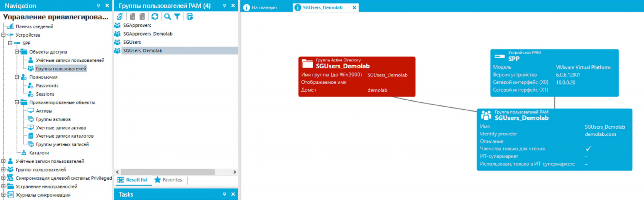
Task: Click the funnel filter icon
Action: [177, 16]
